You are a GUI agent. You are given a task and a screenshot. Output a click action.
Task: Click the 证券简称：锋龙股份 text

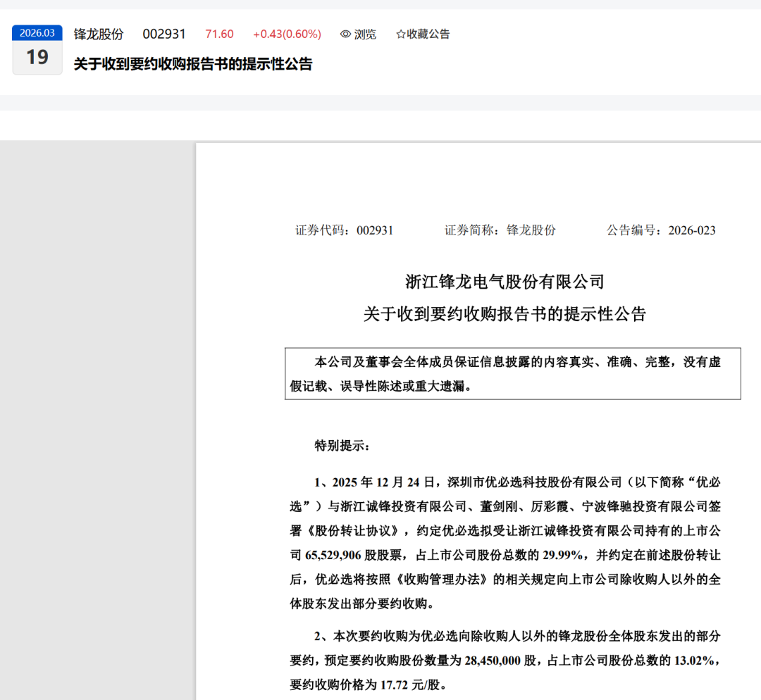(x=500, y=230)
